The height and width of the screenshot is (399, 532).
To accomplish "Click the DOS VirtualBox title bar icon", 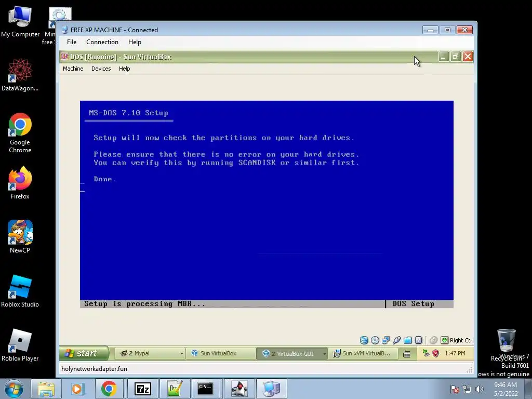I will coord(64,56).
